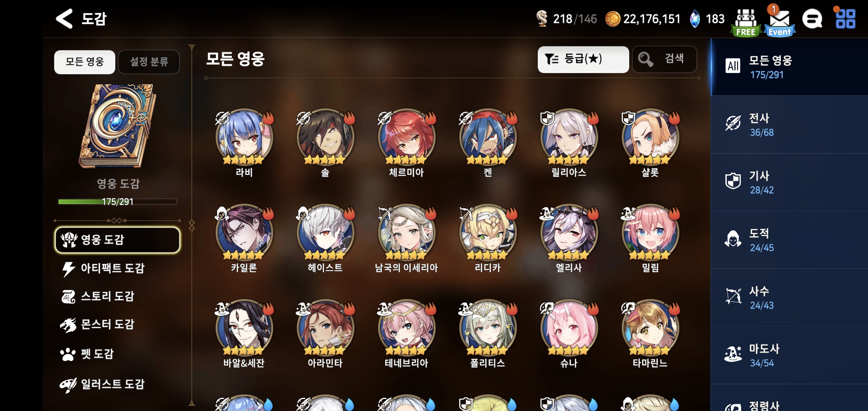868x411 pixels.
Task: Click the 영웅 도감 175/291 progress bar
Action: [x=118, y=202]
